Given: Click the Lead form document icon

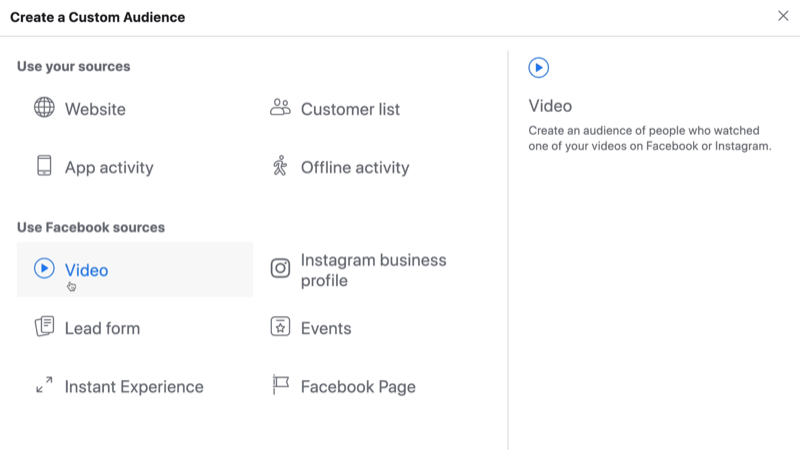Looking at the screenshot, I should [44, 327].
